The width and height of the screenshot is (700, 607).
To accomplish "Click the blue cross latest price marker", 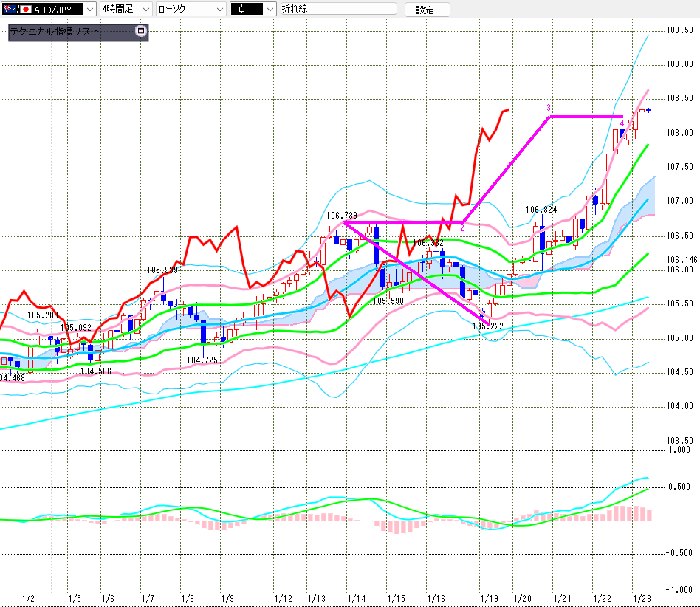I will pyautogui.click(x=648, y=110).
